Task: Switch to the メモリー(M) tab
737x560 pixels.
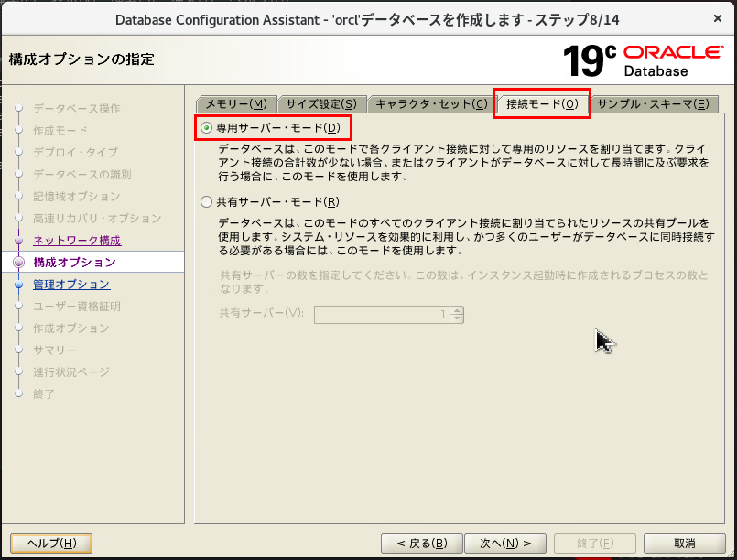Action: coord(236,103)
